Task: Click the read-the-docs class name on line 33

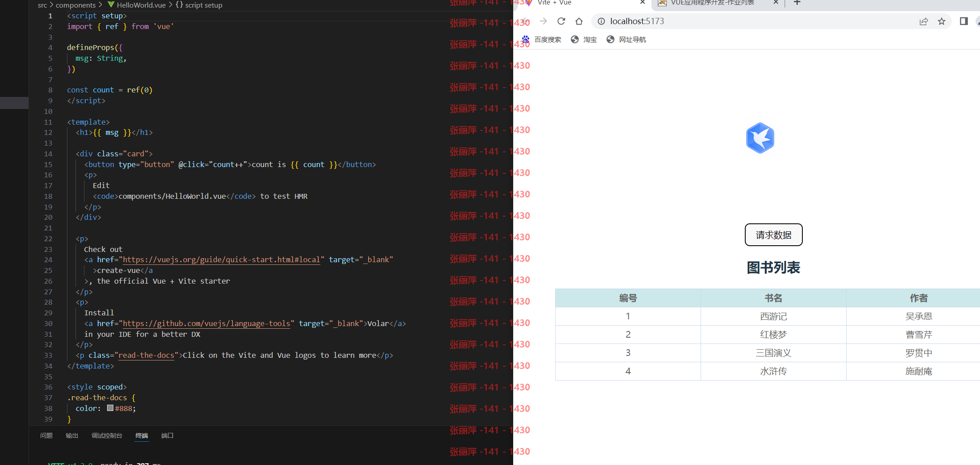Action: tap(146, 355)
